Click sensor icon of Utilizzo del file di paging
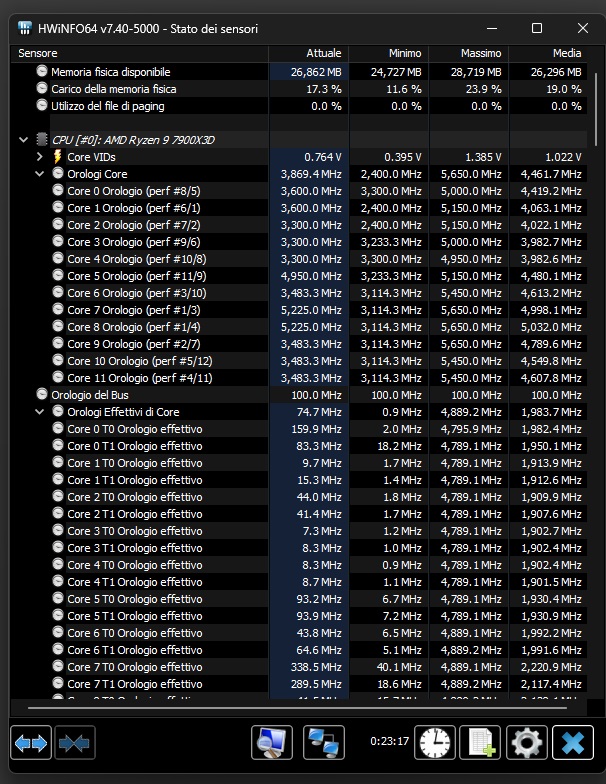Viewport: 606px width, 784px height. click(x=42, y=106)
